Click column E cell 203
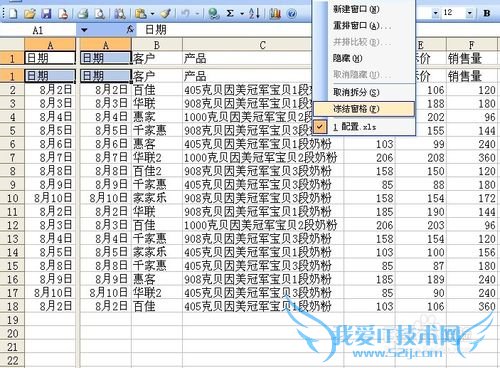The width and height of the screenshot is (500, 368). coord(421,225)
